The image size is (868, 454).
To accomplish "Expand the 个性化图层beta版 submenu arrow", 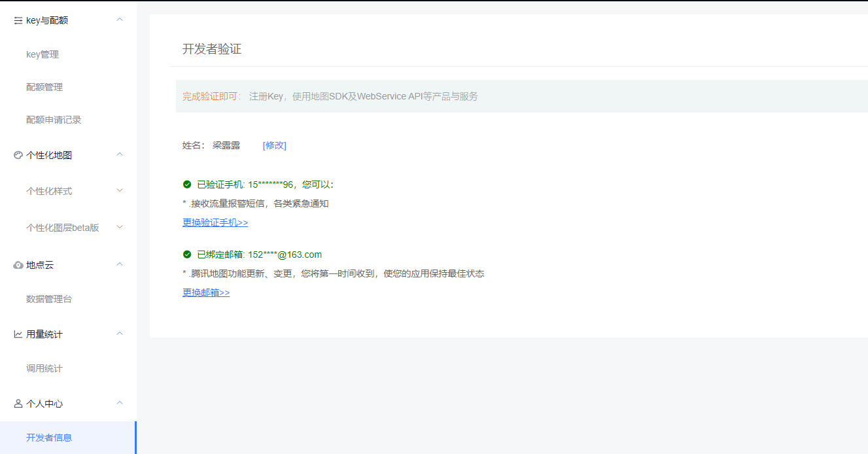I will point(120,227).
